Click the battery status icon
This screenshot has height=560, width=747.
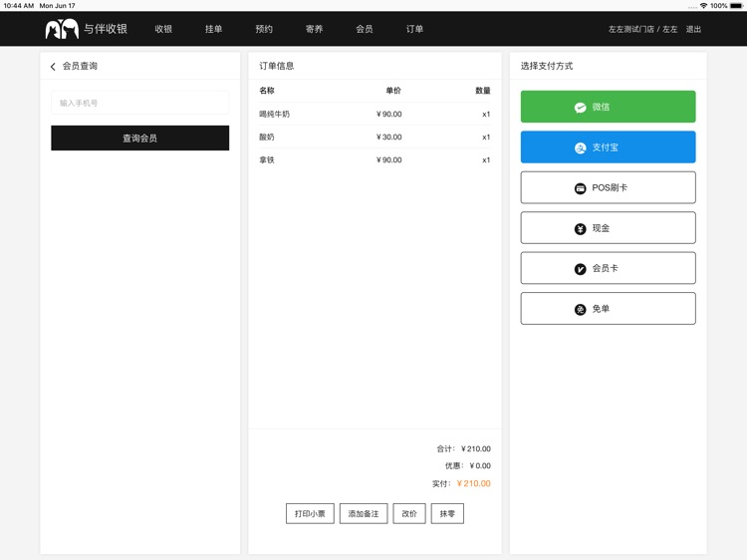pos(736,6)
